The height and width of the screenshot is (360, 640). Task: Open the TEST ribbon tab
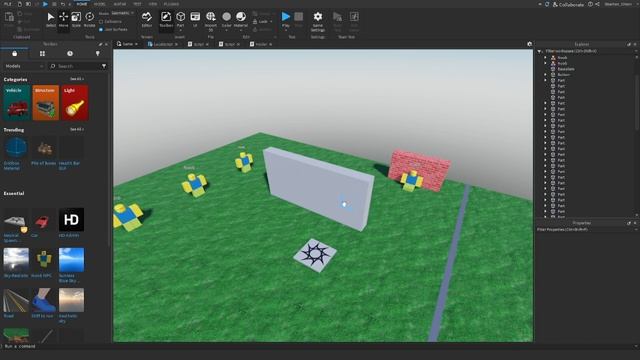(137, 4)
